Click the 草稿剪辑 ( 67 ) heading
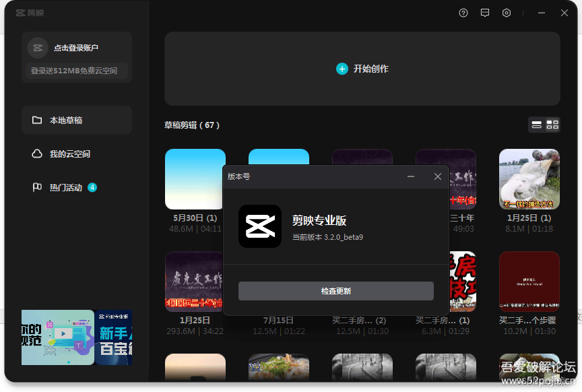 click(x=192, y=125)
